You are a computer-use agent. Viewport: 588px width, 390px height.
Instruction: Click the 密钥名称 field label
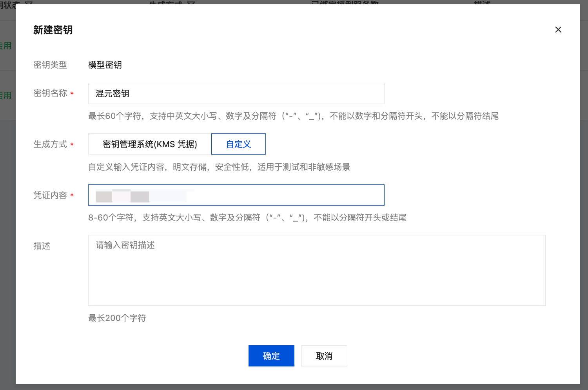point(50,93)
